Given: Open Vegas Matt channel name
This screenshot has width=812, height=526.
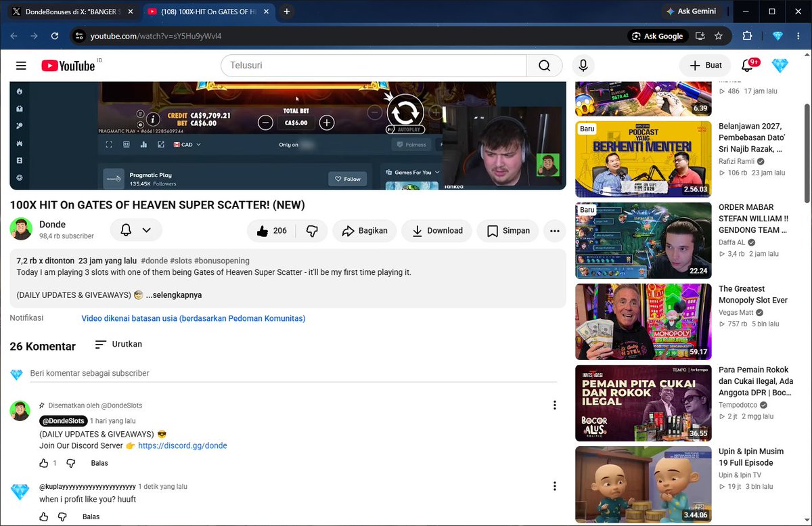Looking at the screenshot, I should [736, 313].
